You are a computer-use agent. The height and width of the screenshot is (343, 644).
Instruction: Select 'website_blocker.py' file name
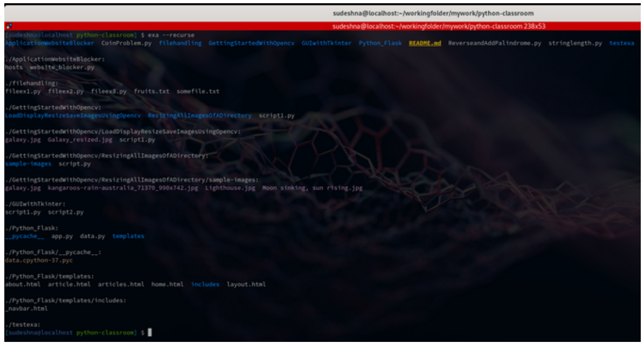pos(62,67)
